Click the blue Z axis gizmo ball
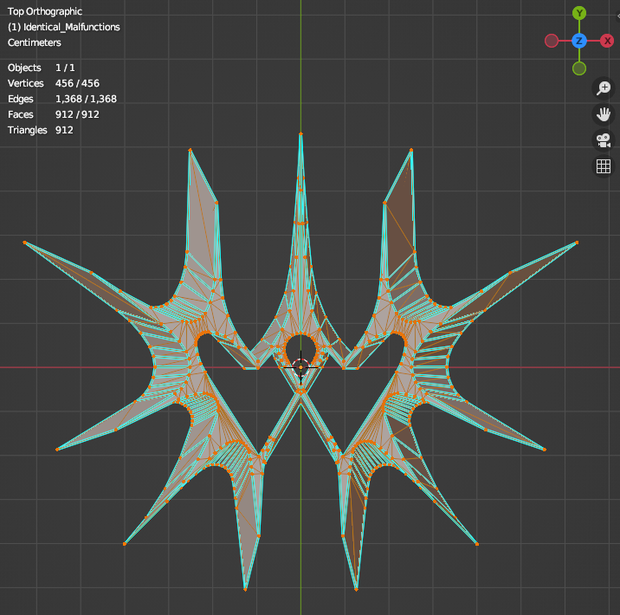The image size is (620, 615). click(x=579, y=41)
